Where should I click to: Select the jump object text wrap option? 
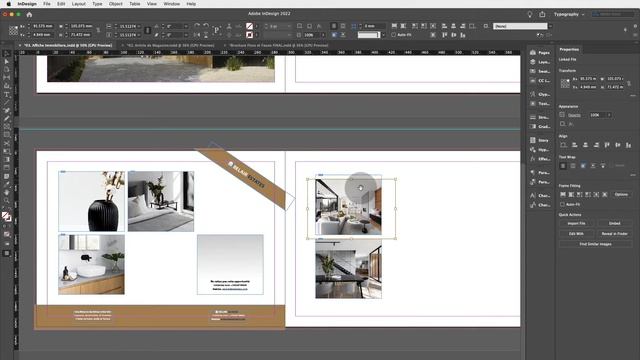coord(593,166)
